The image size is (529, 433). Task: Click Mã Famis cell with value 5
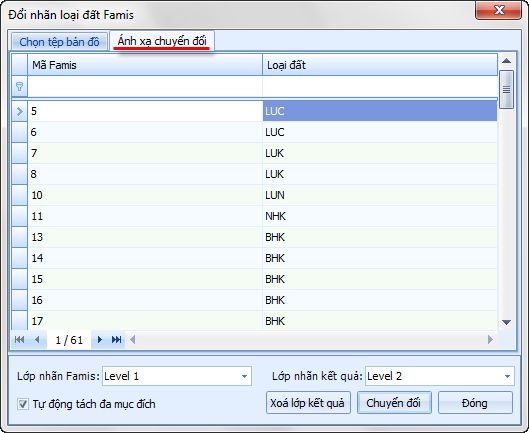click(x=145, y=111)
